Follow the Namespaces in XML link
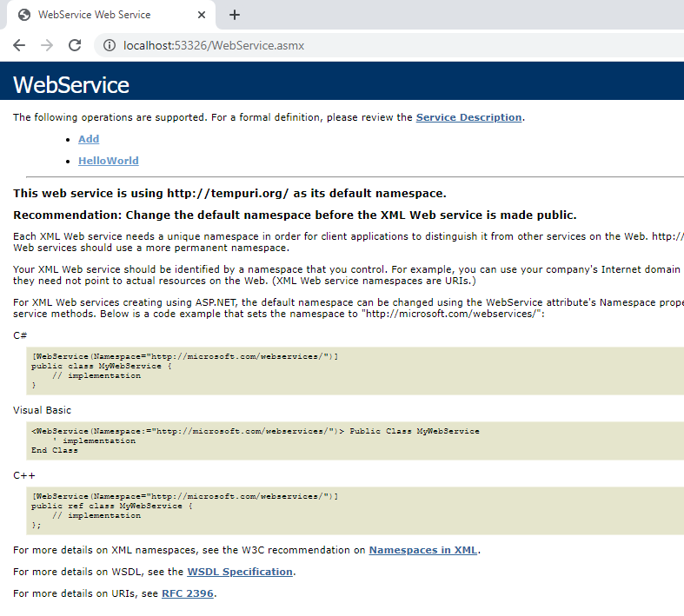This screenshot has width=684, height=616. [422, 550]
